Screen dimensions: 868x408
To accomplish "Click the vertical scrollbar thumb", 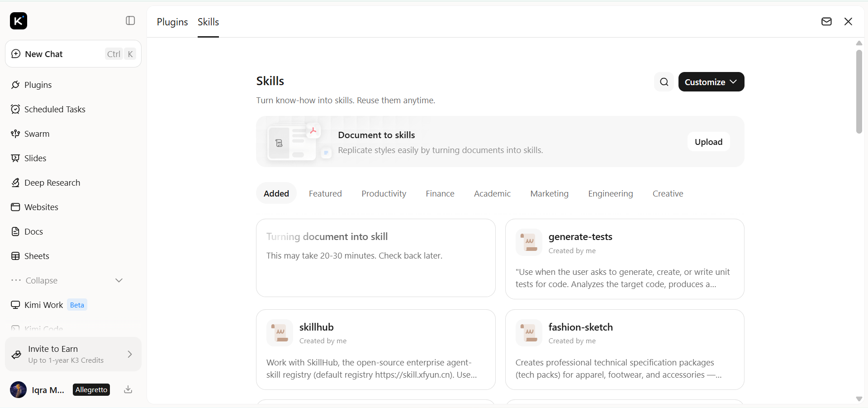I will (x=859, y=91).
